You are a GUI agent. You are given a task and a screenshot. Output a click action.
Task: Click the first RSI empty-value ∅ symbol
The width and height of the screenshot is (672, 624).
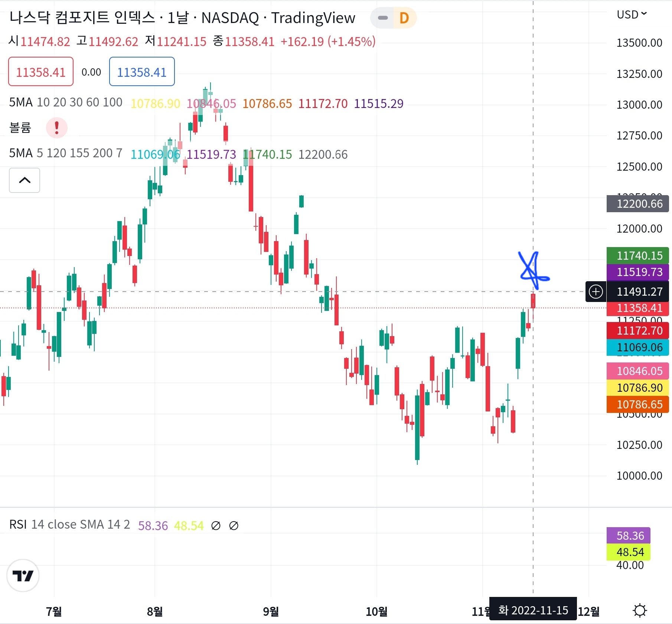point(216,526)
